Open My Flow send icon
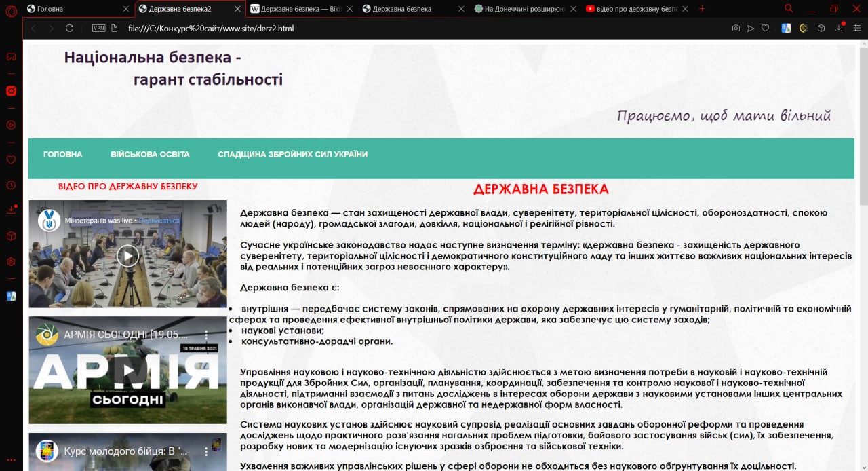The height and width of the screenshot is (471, 868). click(x=751, y=29)
